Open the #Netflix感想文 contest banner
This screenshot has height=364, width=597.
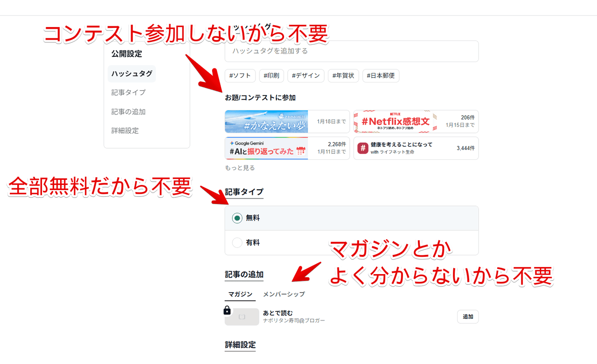click(x=395, y=122)
